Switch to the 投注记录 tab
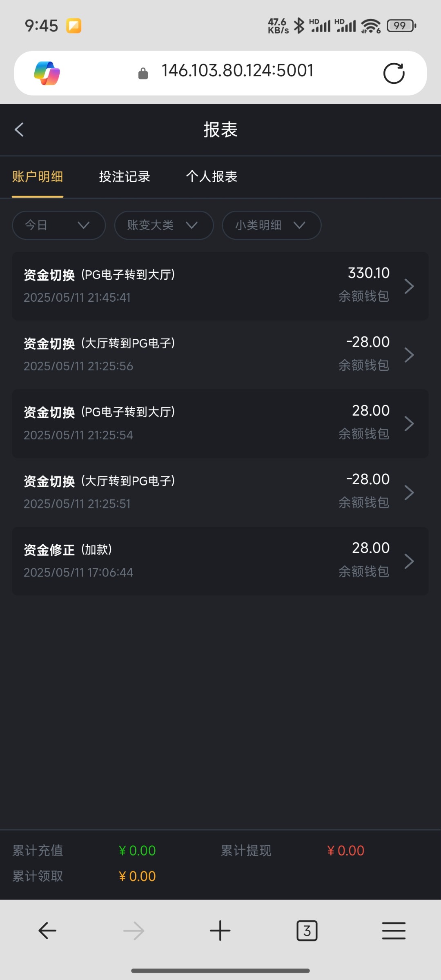 pyautogui.click(x=125, y=177)
